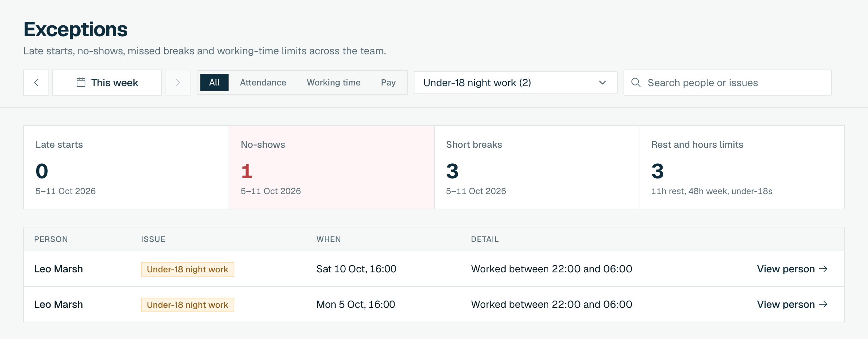Click the Under-18 night work tag, Sat 10 Oct row
Viewport: 868px width, 339px height.
[x=188, y=269]
